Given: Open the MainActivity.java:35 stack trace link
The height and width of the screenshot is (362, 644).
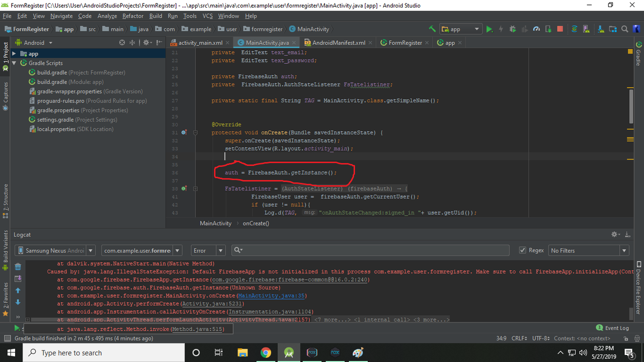Looking at the screenshot, I should pyautogui.click(x=272, y=296).
